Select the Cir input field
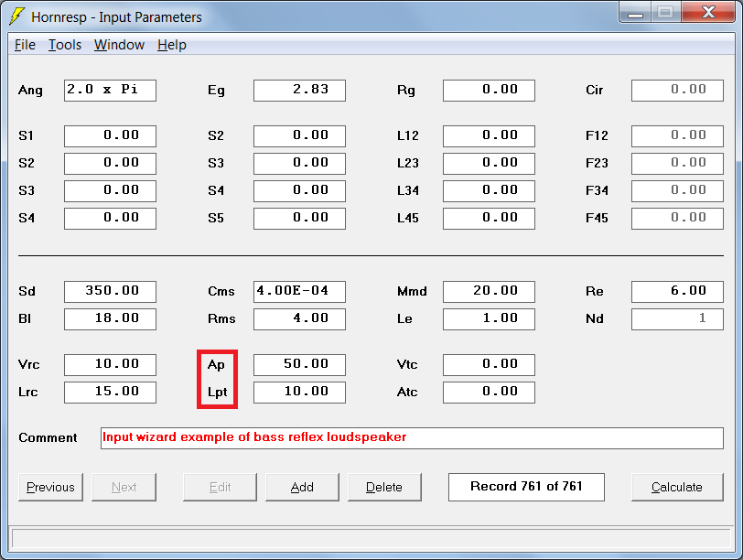Screen dimensions: 743x560 pos(678,90)
